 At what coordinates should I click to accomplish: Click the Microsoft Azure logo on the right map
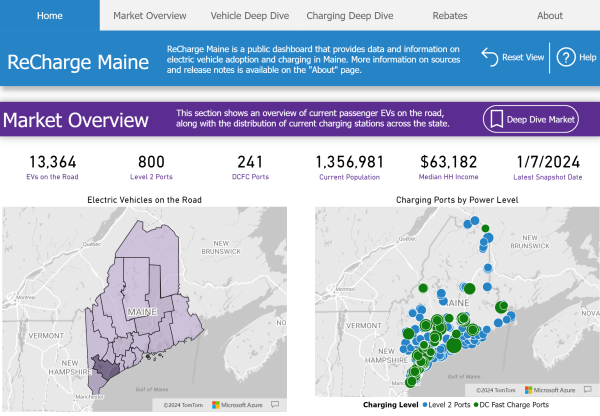pos(528,390)
